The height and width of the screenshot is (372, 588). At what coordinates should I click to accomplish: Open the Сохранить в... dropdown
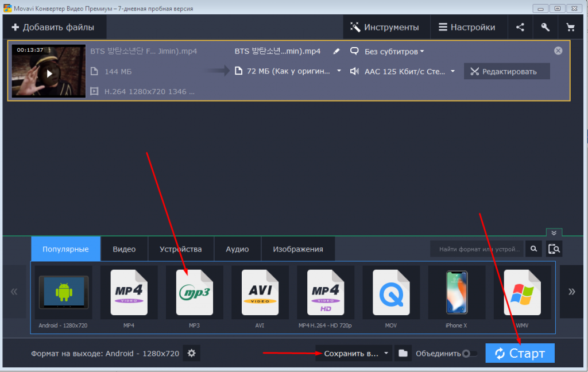(354, 353)
